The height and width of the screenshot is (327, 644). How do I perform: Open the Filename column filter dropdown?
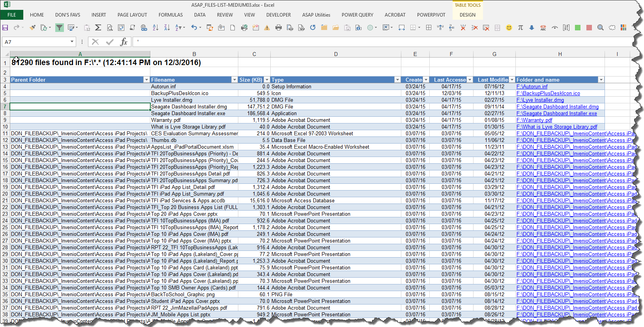pos(234,80)
